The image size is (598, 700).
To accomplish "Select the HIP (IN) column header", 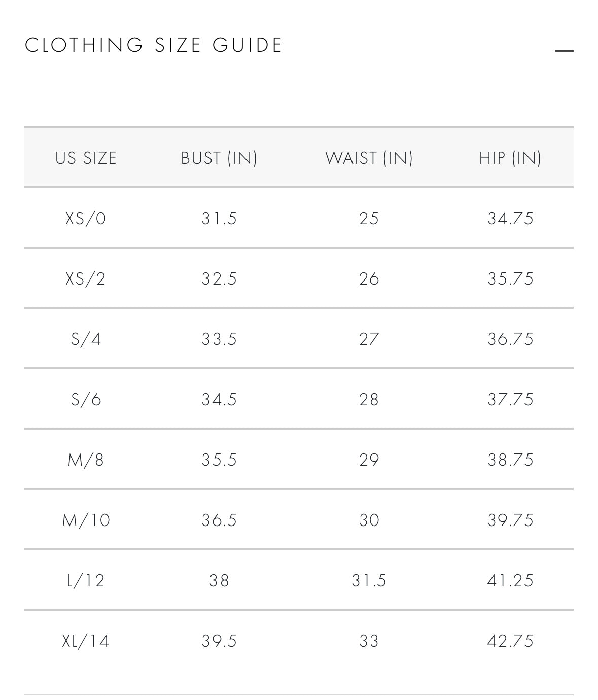I will (510, 158).
